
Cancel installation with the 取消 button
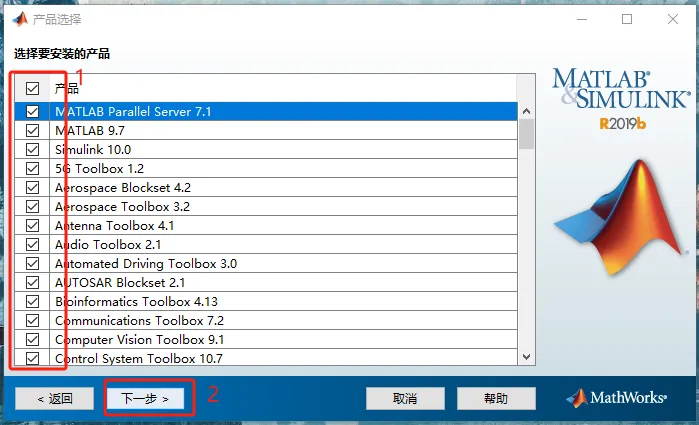pos(405,398)
